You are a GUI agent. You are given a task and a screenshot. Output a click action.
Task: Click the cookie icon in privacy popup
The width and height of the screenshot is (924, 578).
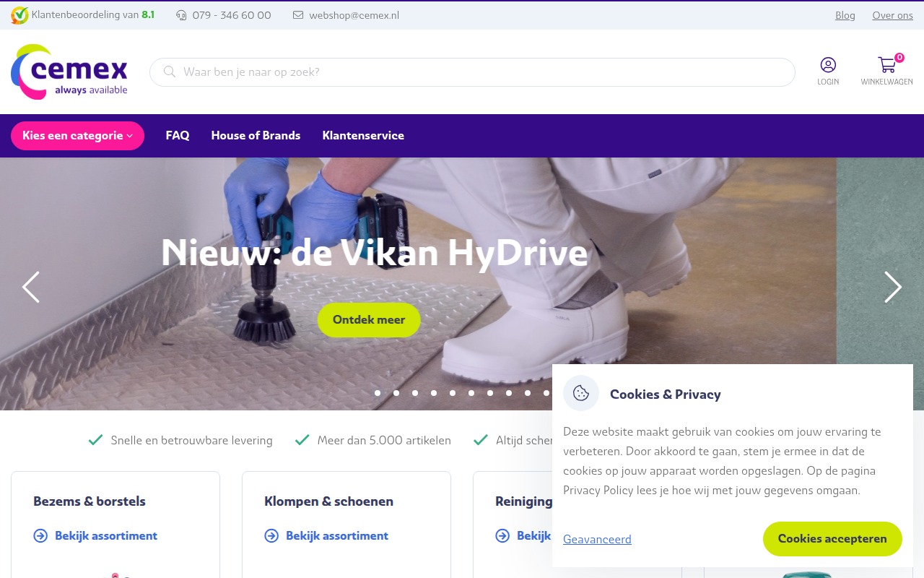coord(581,393)
